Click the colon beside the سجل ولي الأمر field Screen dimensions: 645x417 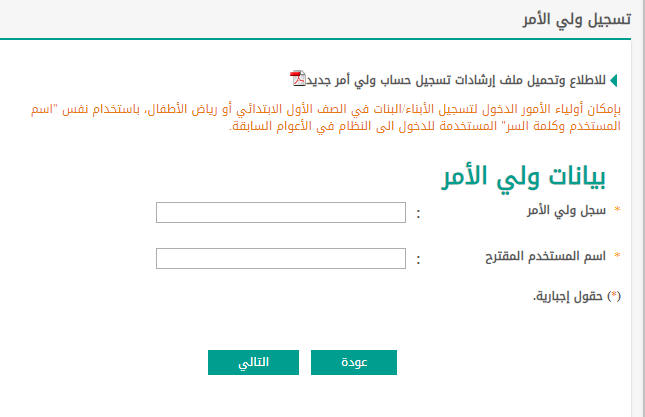coord(418,213)
